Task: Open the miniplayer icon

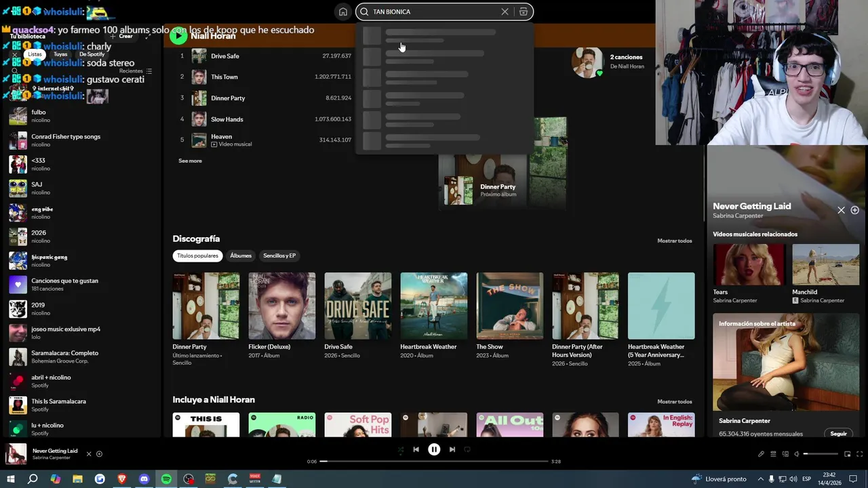Action: 847,454
